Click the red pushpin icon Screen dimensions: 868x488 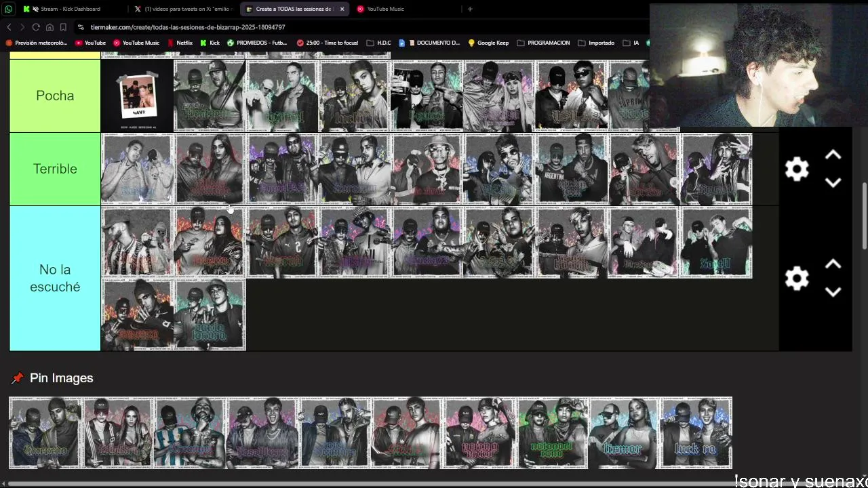point(17,378)
